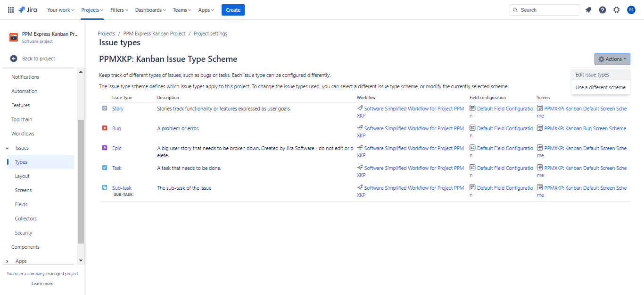Open the Your work dropdown

tap(61, 10)
